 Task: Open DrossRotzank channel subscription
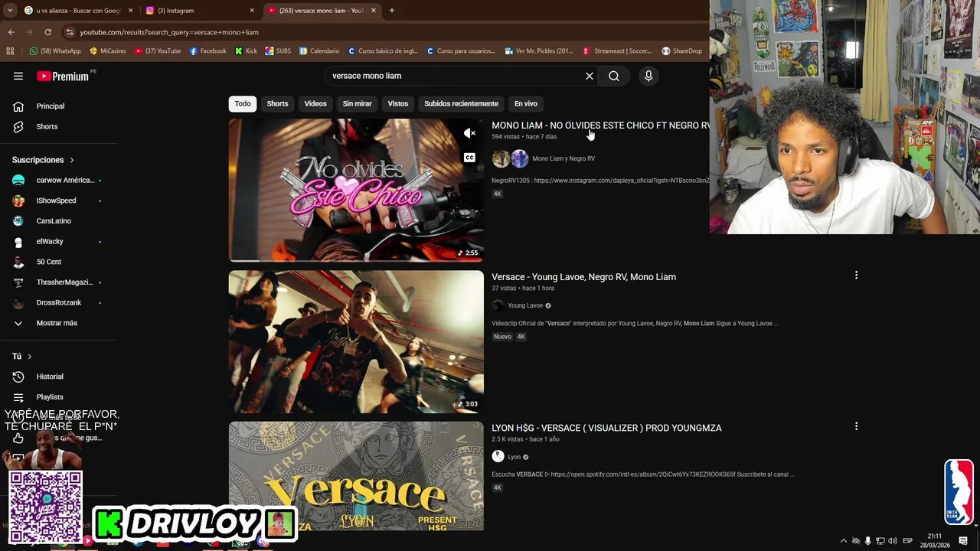(x=59, y=302)
